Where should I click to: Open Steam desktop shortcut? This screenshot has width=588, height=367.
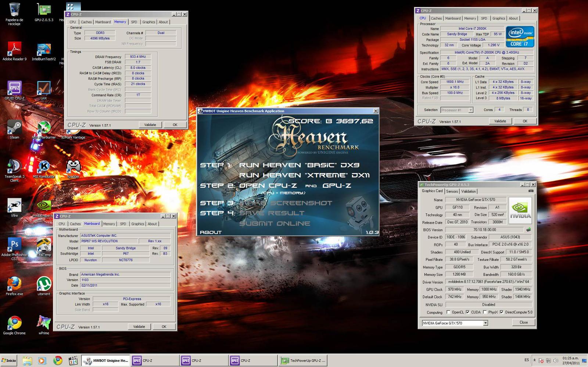14,129
